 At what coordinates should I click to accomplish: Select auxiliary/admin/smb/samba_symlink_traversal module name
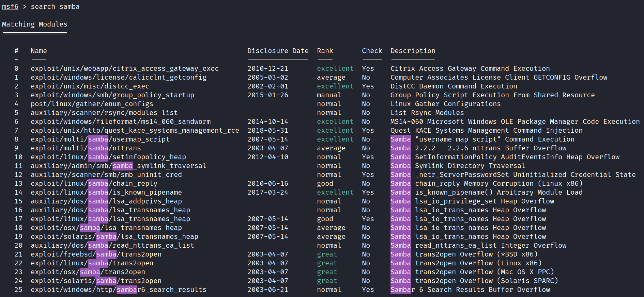coord(119,166)
